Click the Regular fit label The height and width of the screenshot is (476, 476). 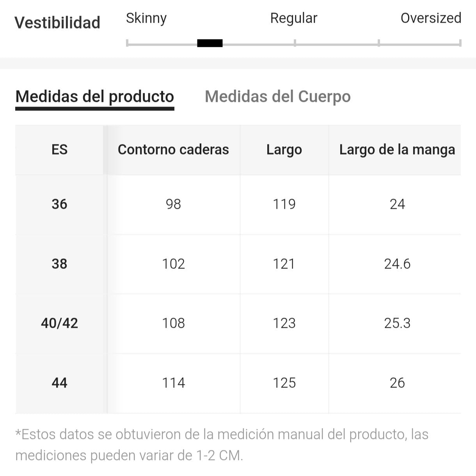294,18
